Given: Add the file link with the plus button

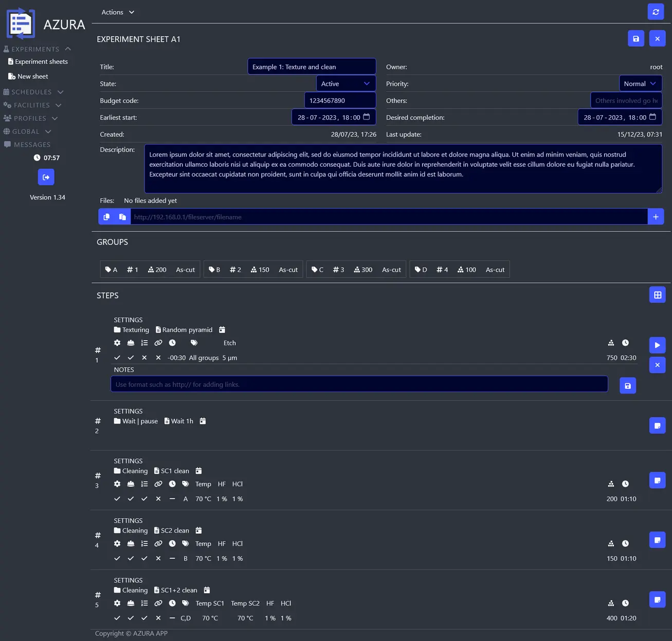Looking at the screenshot, I should pos(656,217).
